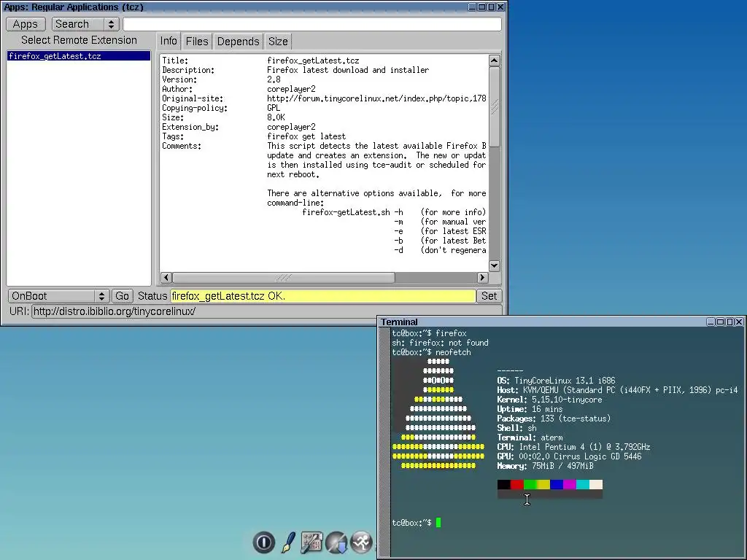747x560 pixels.
Task: Open the Apps menu button
Action: tap(26, 24)
